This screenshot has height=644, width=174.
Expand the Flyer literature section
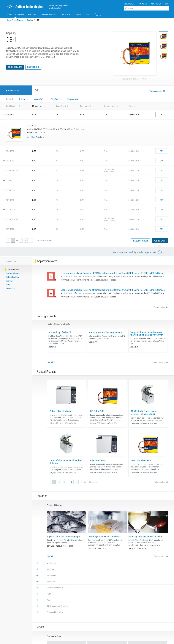tap(37, 594)
